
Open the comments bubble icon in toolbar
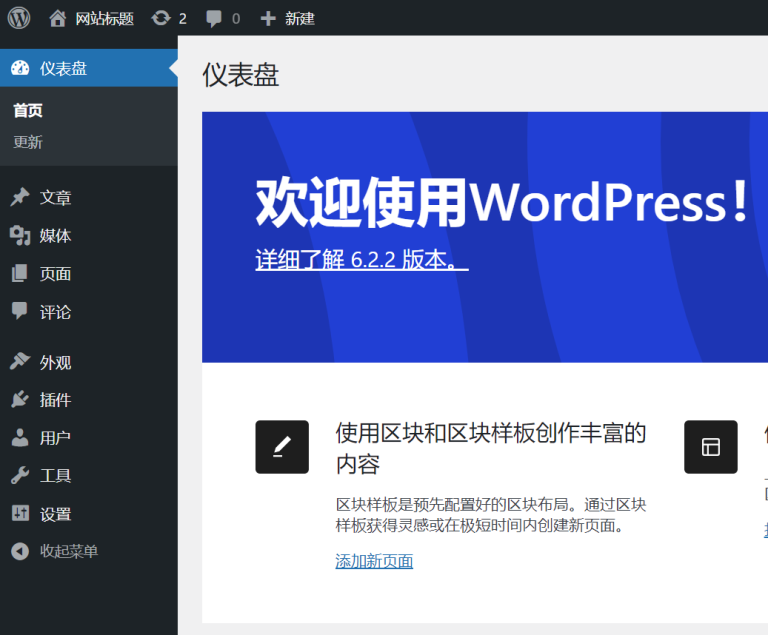pyautogui.click(x=214, y=18)
